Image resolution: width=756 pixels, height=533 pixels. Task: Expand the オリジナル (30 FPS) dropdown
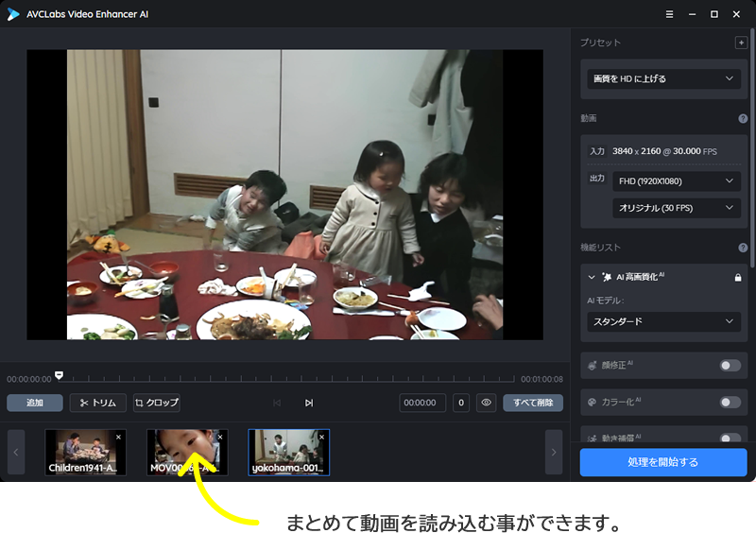677,207
